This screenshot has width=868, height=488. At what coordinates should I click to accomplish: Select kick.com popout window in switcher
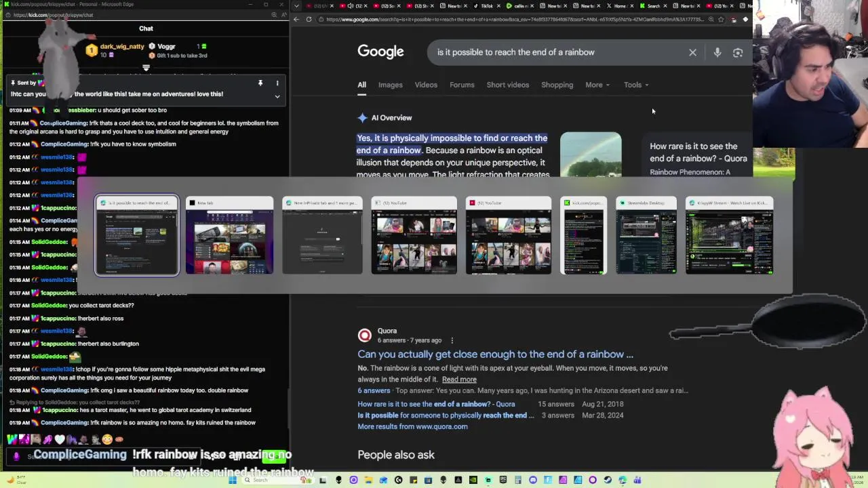tap(583, 235)
